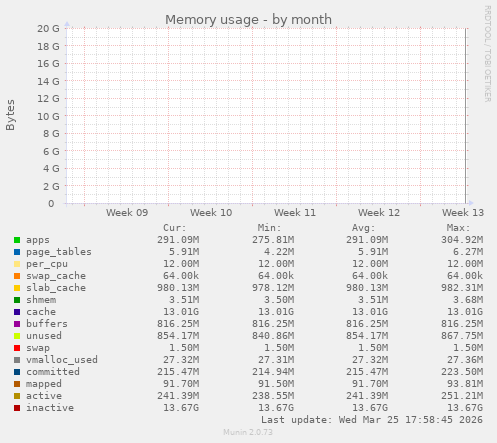This screenshot has width=497, height=443.
Task: Click the mapped max value 93.81M
Action: coord(465,384)
